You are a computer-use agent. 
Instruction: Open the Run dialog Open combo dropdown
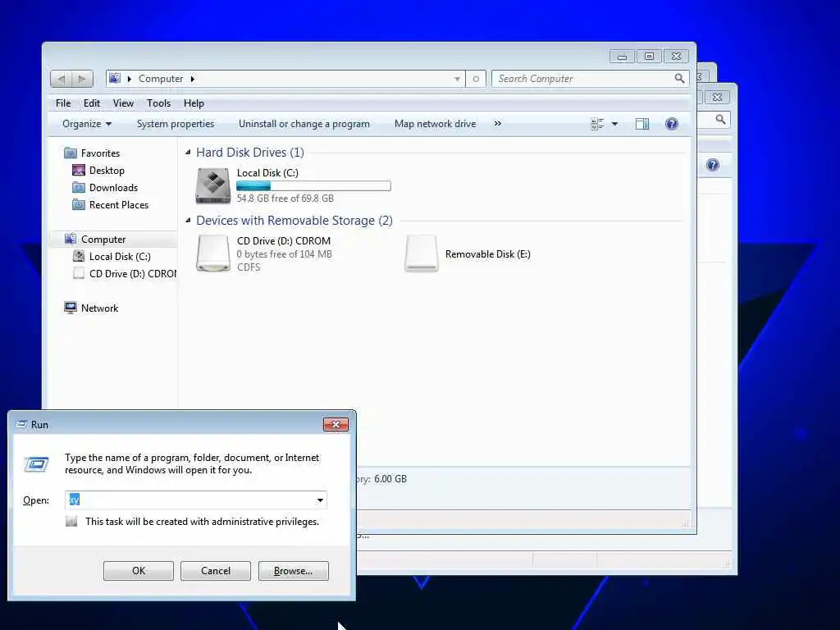[319, 500]
